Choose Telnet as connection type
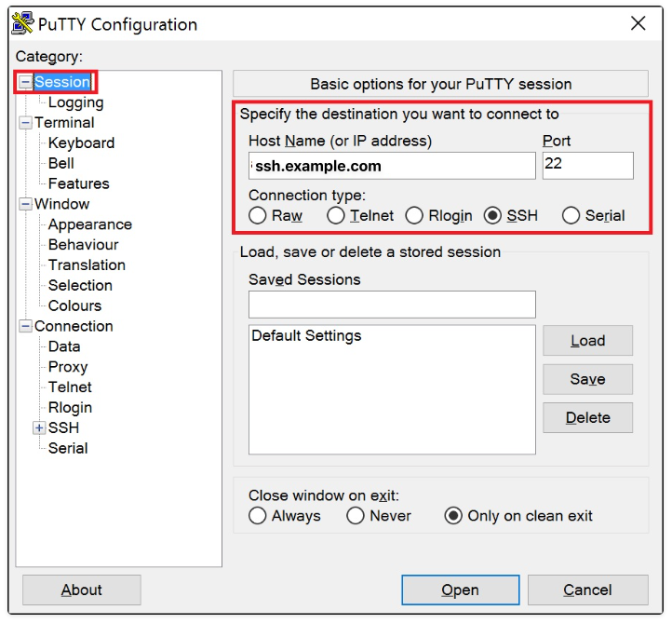Image resolution: width=672 pixels, height=624 pixels. point(336,216)
